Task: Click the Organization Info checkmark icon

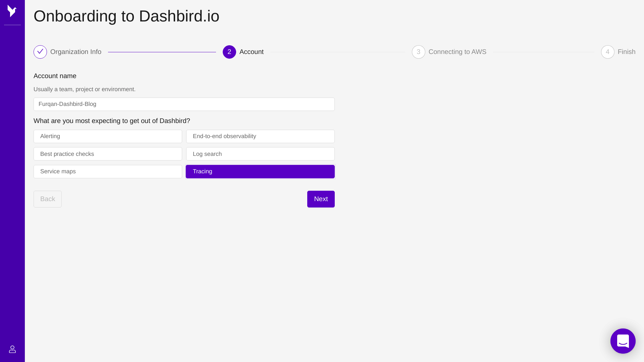Action: 40,52
